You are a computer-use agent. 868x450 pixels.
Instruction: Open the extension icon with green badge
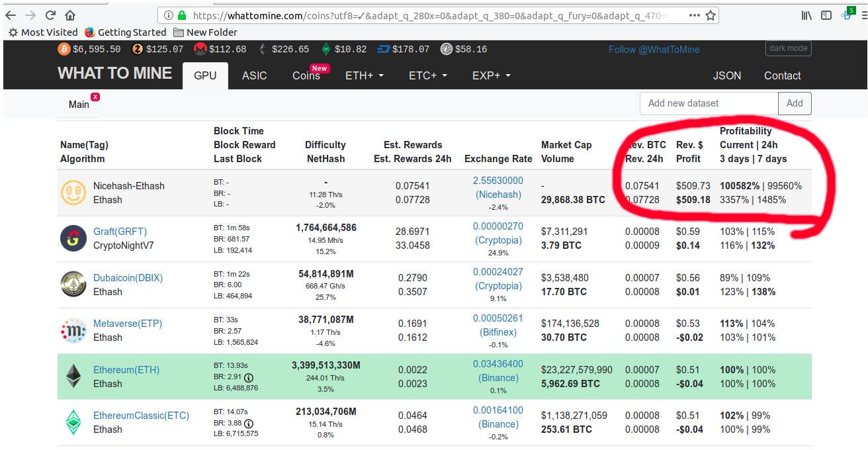coord(847,14)
